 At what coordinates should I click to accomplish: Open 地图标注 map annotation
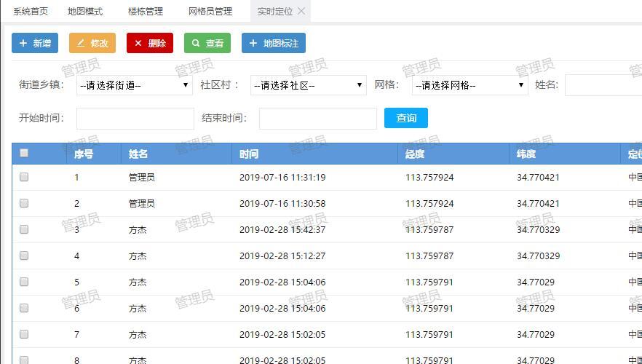pyautogui.click(x=274, y=43)
